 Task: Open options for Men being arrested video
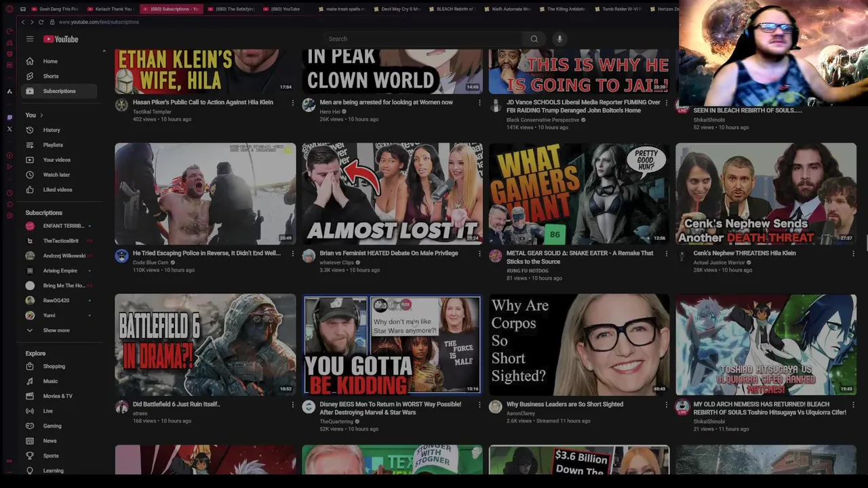pyautogui.click(x=479, y=103)
